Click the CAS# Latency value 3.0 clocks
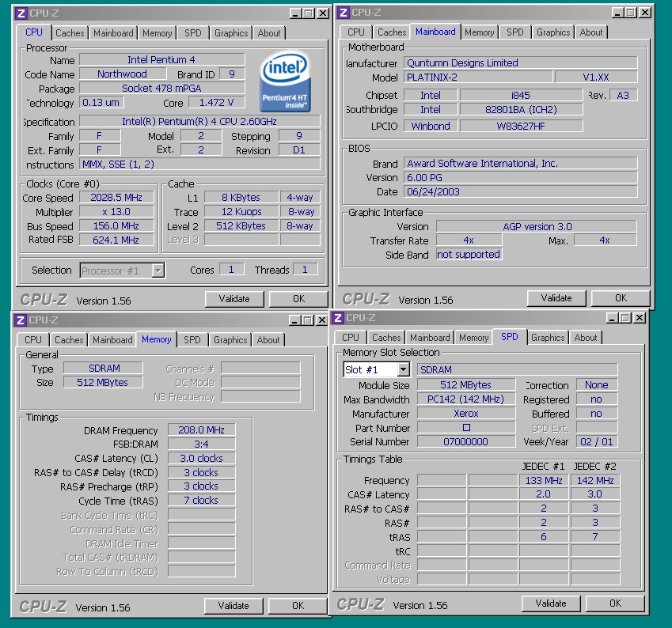672x628 pixels. [x=201, y=459]
